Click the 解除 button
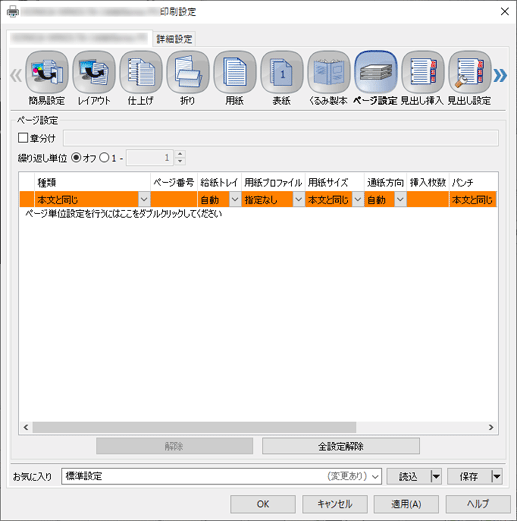Viewport: 517px width, 521px height. [174, 446]
